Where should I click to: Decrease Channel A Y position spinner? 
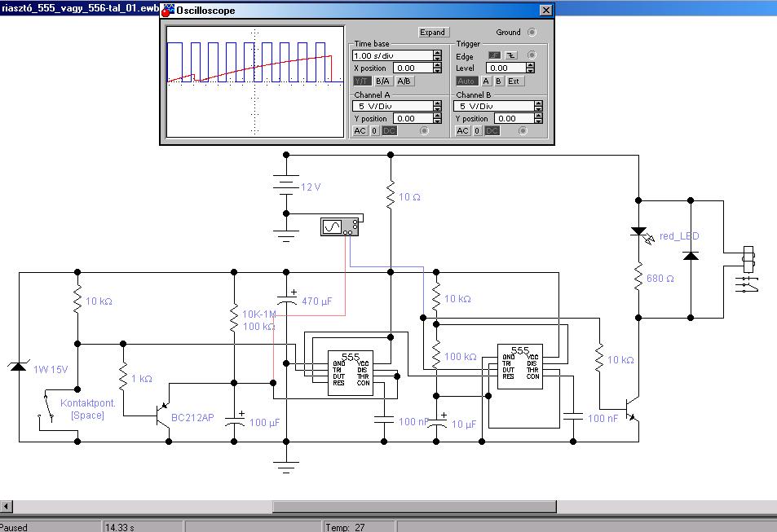click(x=437, y=121)
